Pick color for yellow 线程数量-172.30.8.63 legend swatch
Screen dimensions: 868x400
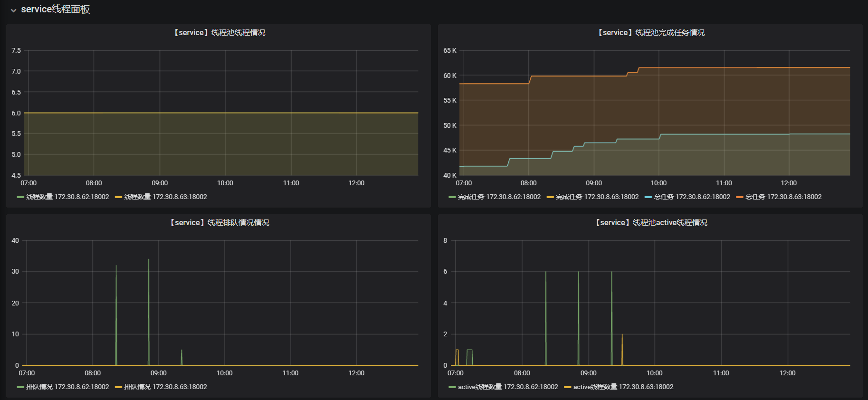118,197
